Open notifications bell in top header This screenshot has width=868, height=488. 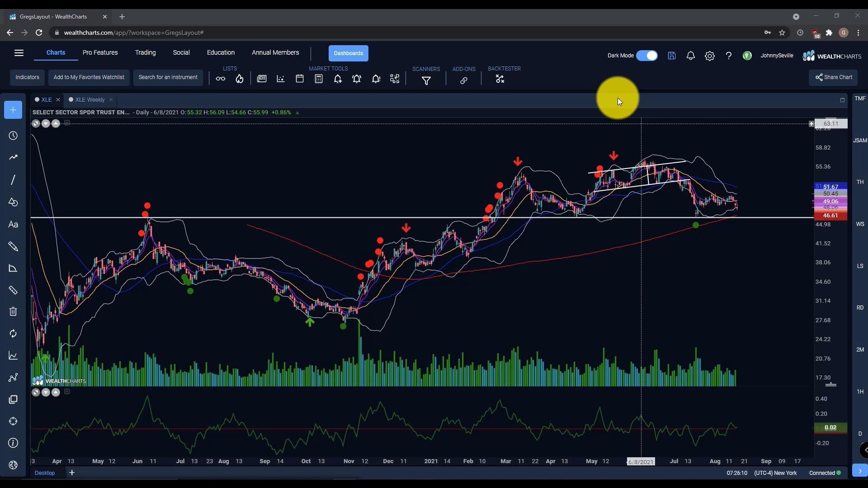(691, 56)
